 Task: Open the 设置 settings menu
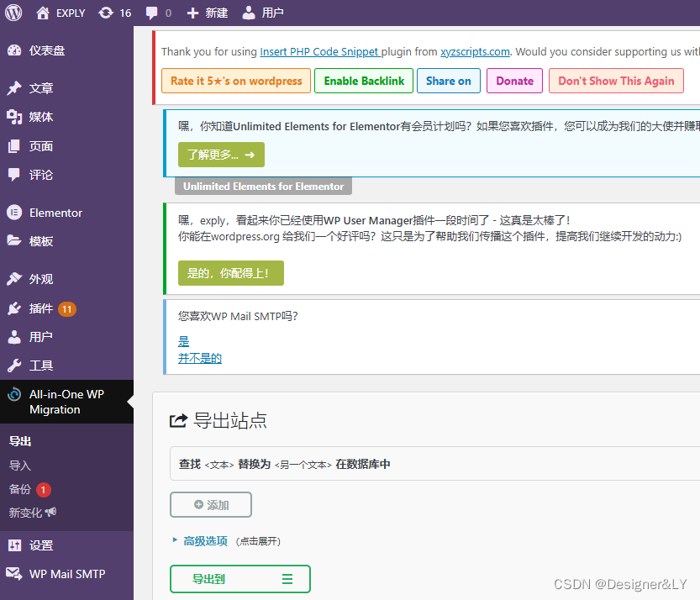[x=41, y=545]
